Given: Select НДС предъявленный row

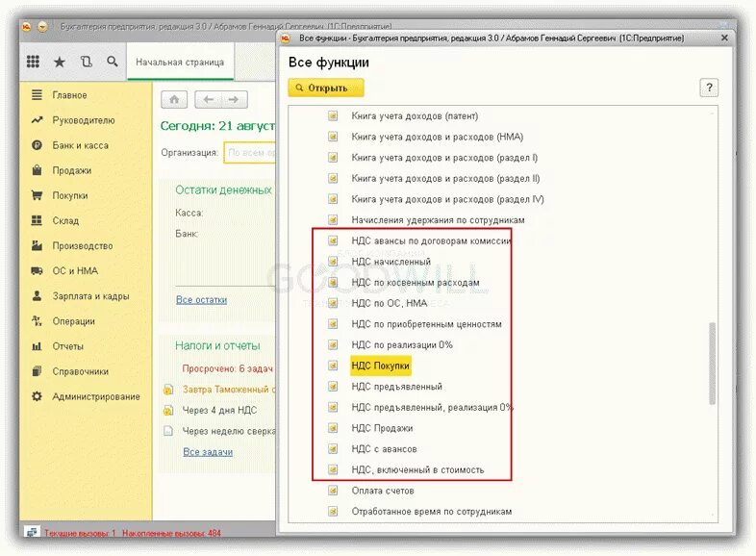Looking at the screenshot, I should point(397,387).
